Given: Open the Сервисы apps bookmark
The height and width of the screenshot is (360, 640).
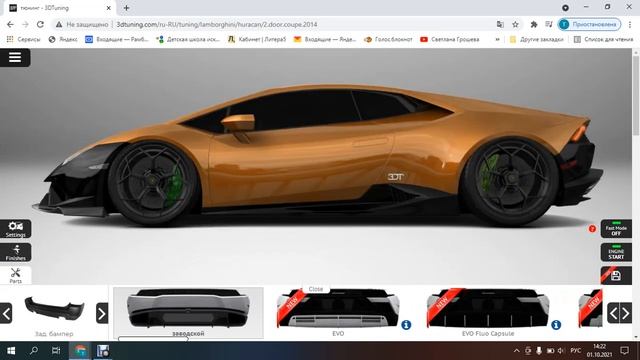Looking at the screenshot, I should tap(23, 40).
